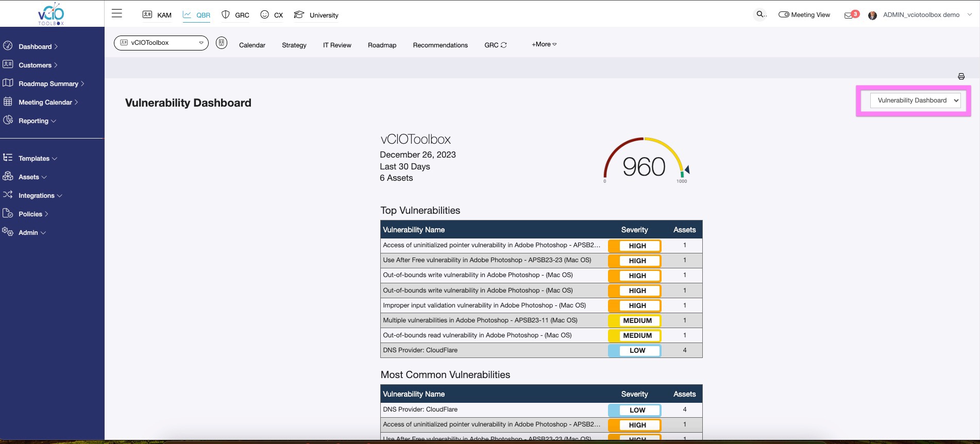
Task: Open Roadmap Summary in the sidebar
Action: point(52,83)
